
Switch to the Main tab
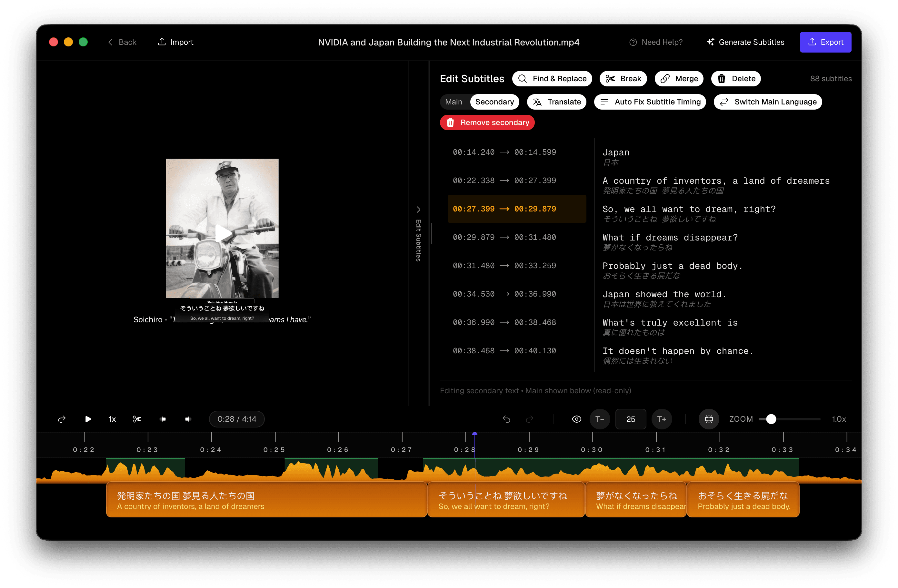[x=454, y=102]
